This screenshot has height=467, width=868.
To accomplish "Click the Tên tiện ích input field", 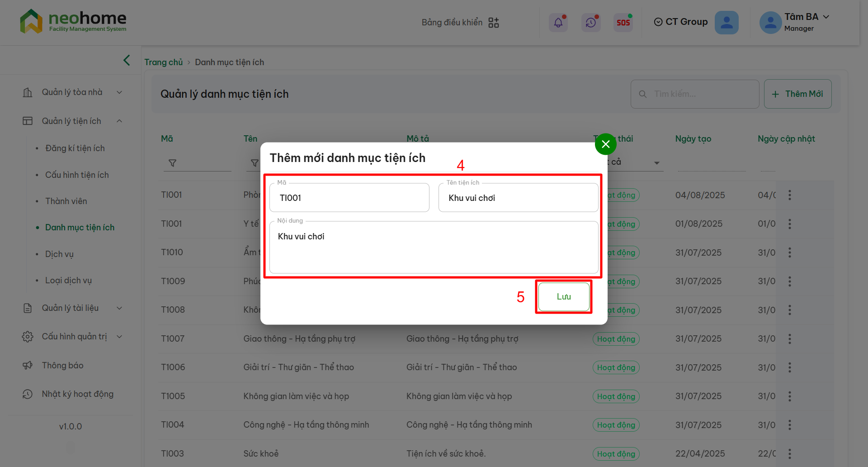I will (518, 198).
